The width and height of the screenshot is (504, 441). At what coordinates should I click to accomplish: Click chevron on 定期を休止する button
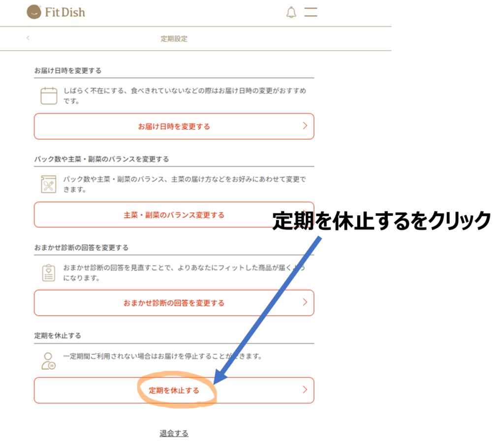pyautogui.click(x=305, y=390)
